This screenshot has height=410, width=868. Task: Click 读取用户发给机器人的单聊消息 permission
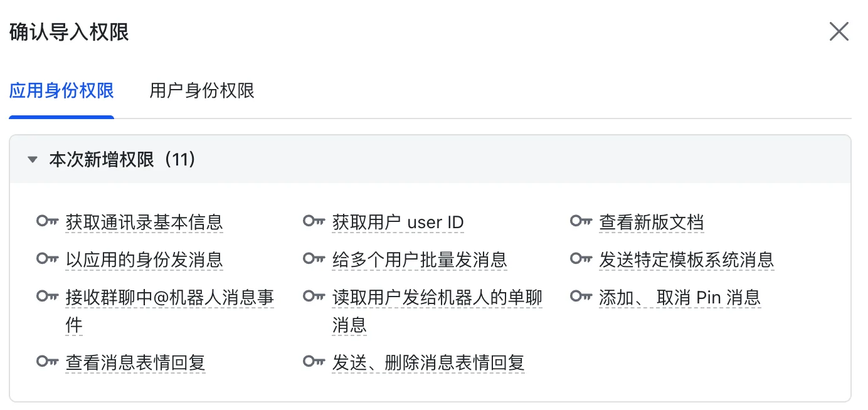click(437, 311)
